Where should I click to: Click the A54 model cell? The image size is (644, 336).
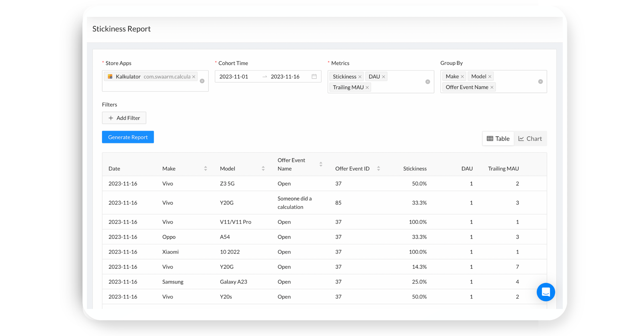pos(225,237)
